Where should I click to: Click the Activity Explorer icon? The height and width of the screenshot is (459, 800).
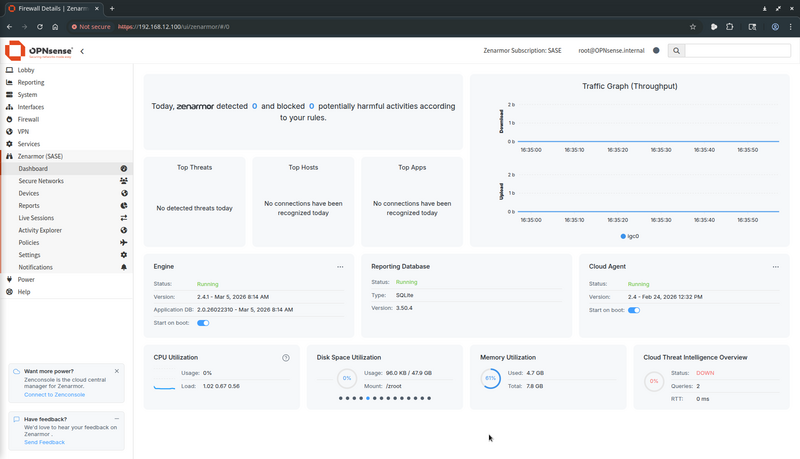click(124, 230)
